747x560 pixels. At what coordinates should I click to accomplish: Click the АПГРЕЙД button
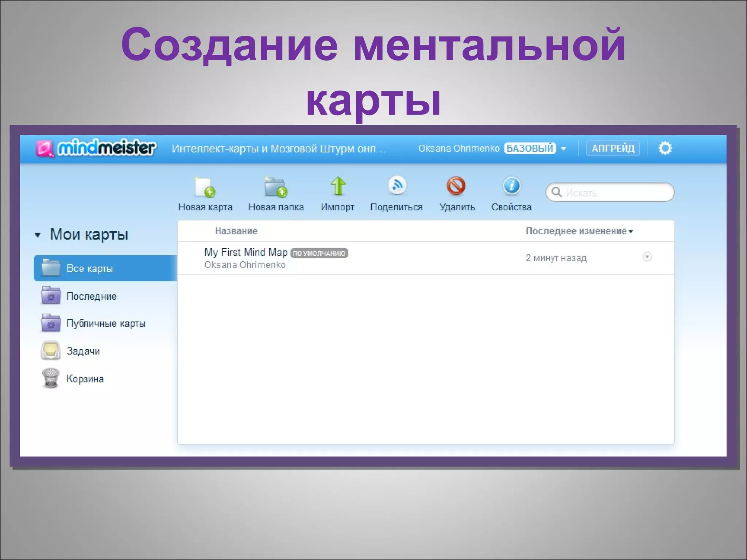click(x=613, y=148)
